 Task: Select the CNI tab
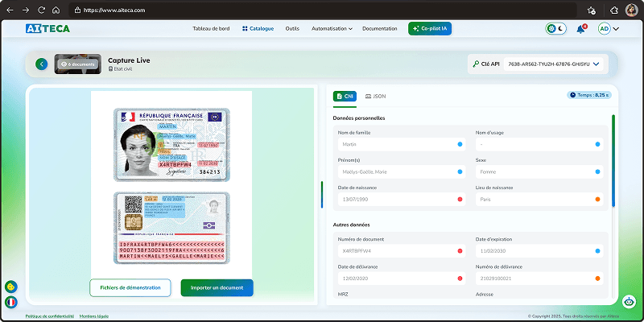tap(345, 96)
